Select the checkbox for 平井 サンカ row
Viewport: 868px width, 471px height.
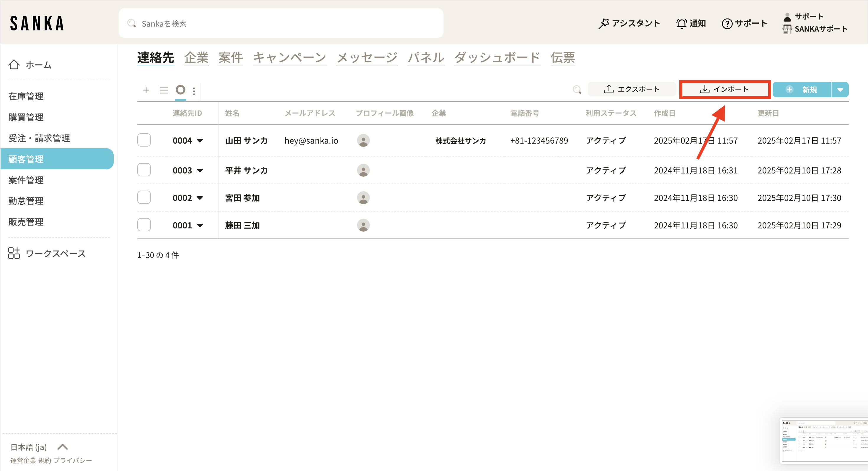coord(144,170)
